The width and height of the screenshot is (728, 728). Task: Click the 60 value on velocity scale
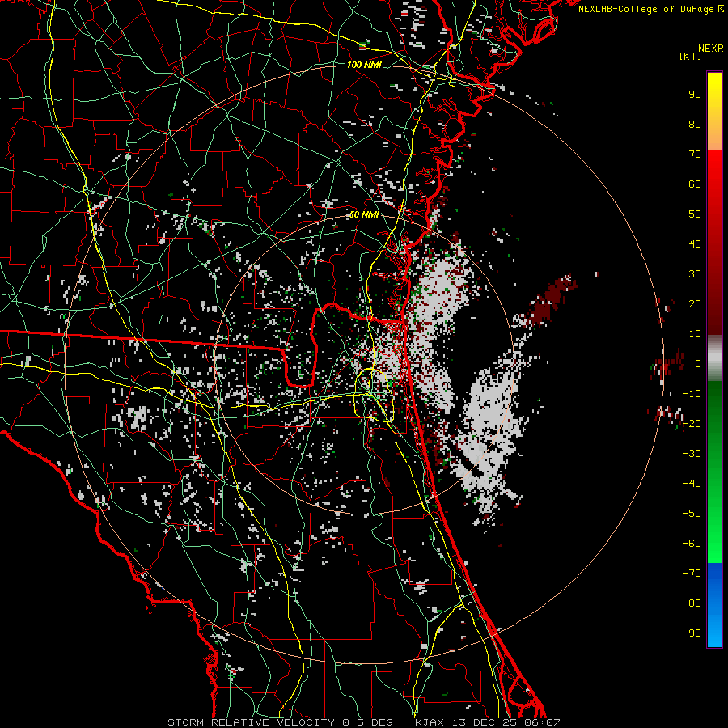tap(695, 184)
